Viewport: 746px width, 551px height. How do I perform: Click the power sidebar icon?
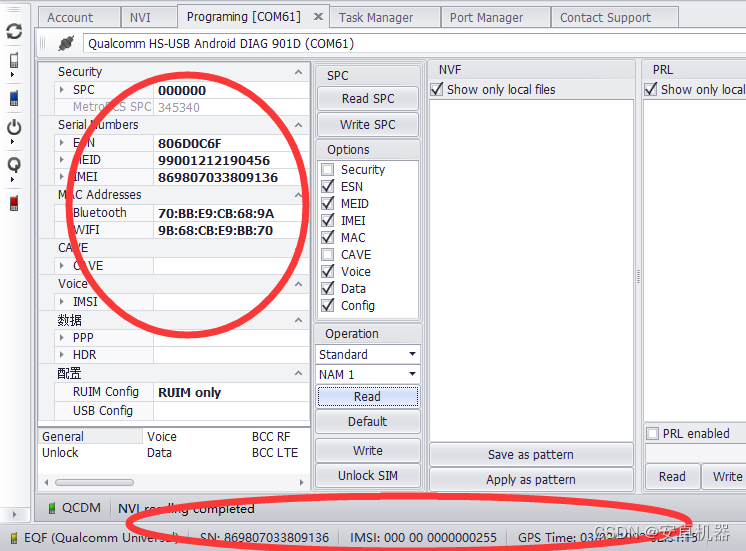click(14, 127)
